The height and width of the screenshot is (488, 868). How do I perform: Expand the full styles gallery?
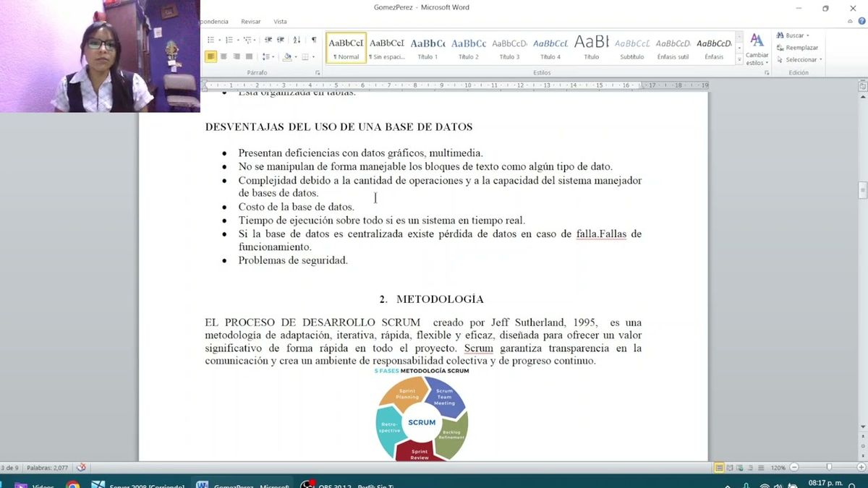738,59
